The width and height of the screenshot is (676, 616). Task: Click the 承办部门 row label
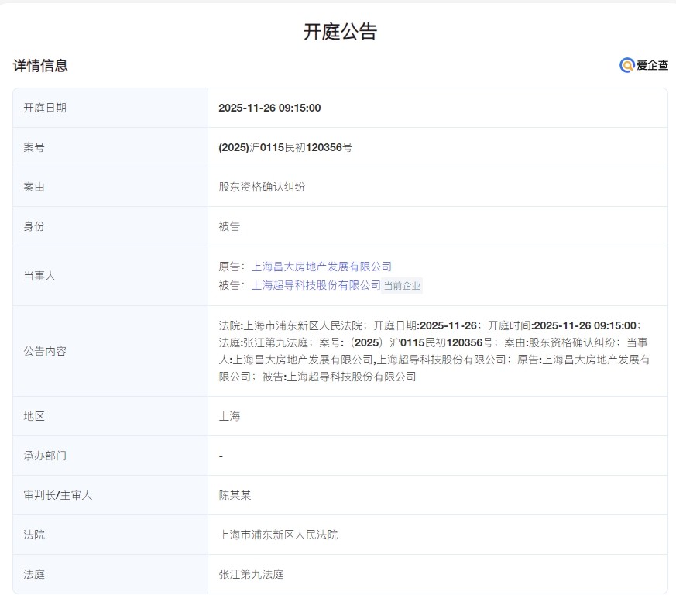(45, 456)
